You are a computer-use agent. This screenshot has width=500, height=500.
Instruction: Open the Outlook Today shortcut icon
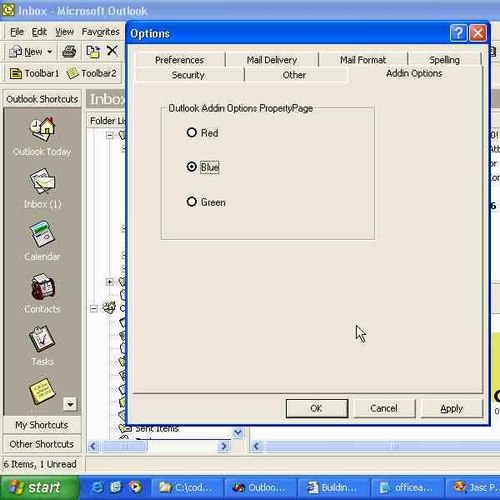coord(42,129)
